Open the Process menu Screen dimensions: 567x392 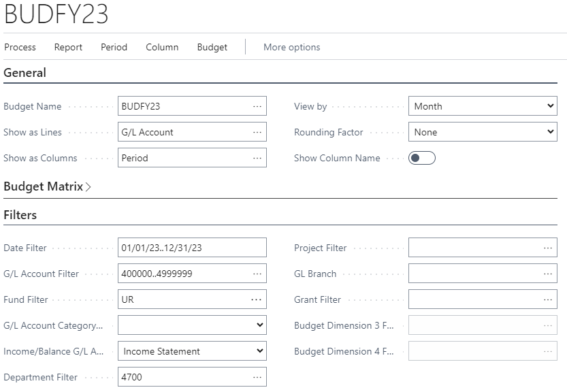pos(20,47)
